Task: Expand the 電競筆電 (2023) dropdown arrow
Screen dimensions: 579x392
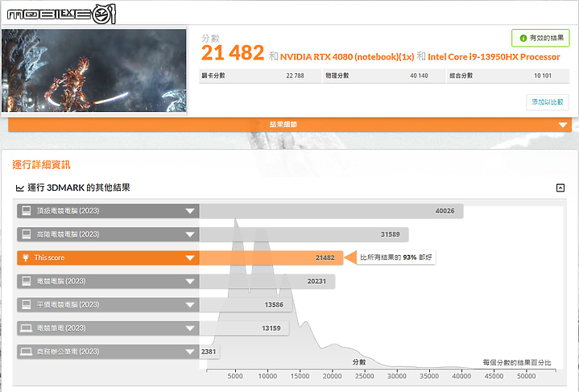Action: (190, 328)
